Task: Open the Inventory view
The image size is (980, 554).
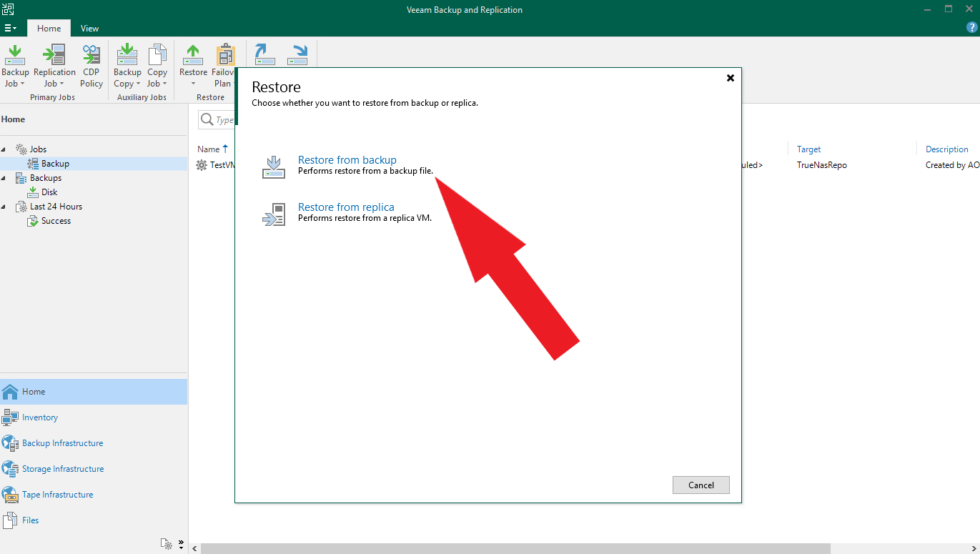Action: click(40, 417)
